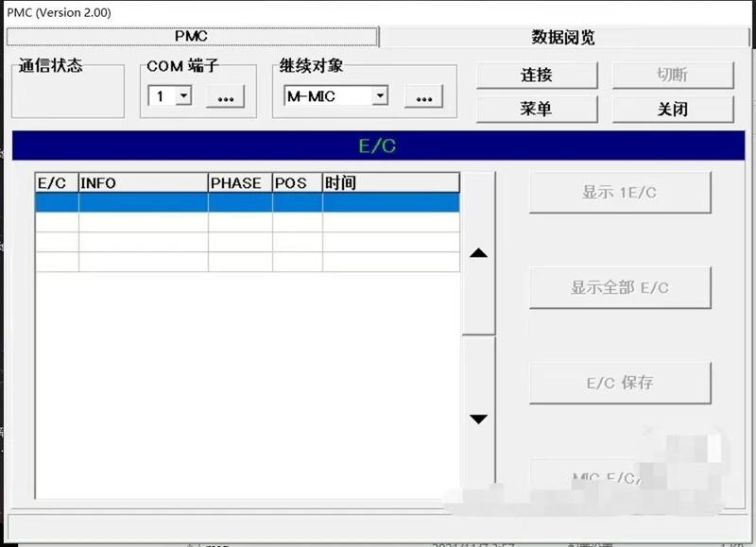The image size is (756, 547).
Task: Click the 显示全部 E/C button
Action: click(620, 288)
